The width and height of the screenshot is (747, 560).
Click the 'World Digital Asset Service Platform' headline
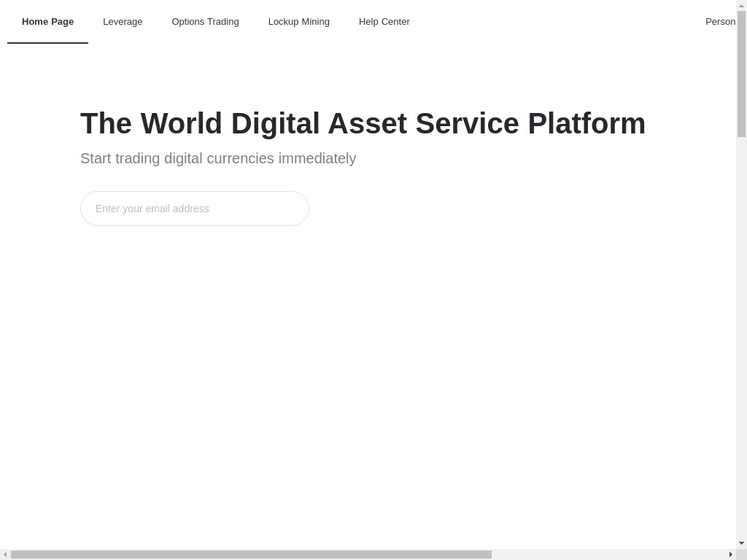(363, 123)
